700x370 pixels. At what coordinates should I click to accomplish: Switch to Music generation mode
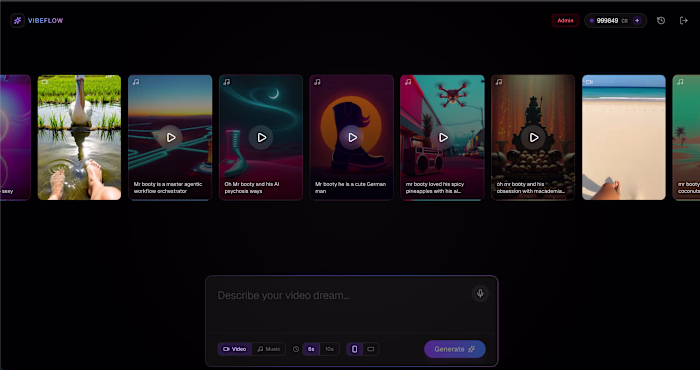(269, 349)
